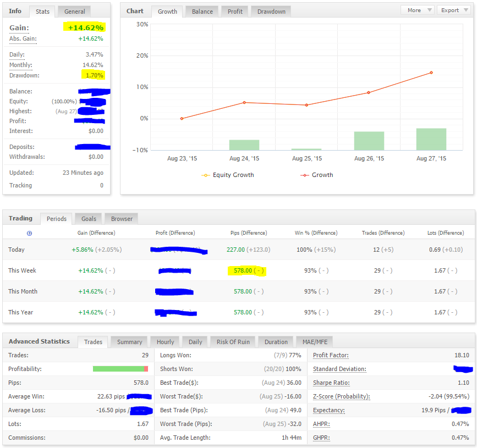The width and height of the screenshot is (477, 448).
Task: Click the Trades (Difference) column header
Action: (383, 233)
